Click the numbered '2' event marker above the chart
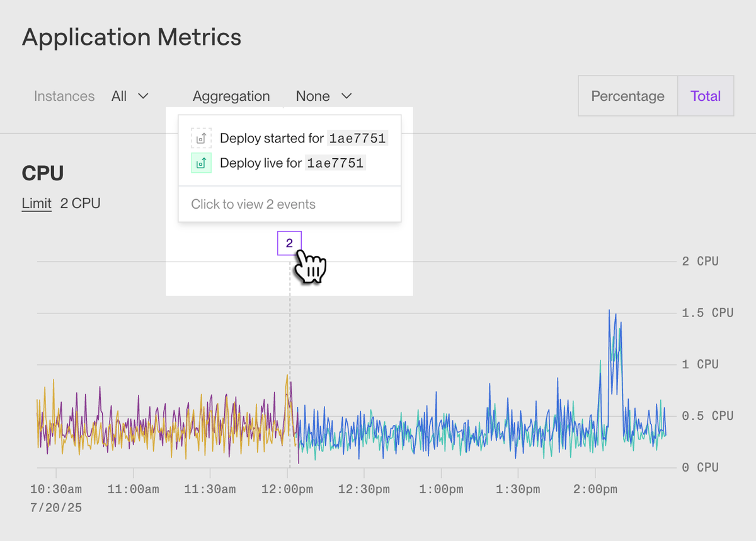756x541 pixels. 289,243
